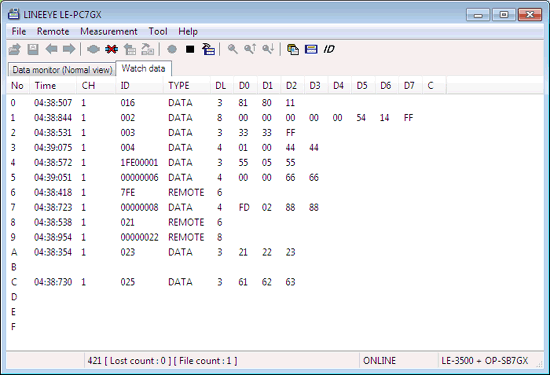The image size is (550, 375).
Task: Click D0 value 61 in row C
Action: click(243, 282)
